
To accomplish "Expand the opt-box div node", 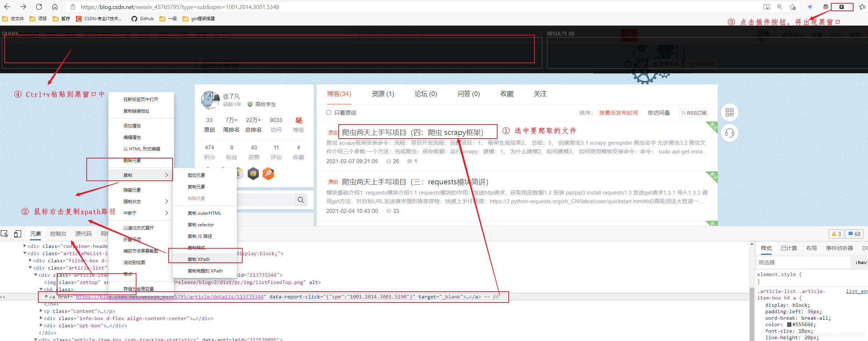I will [41, 325].
